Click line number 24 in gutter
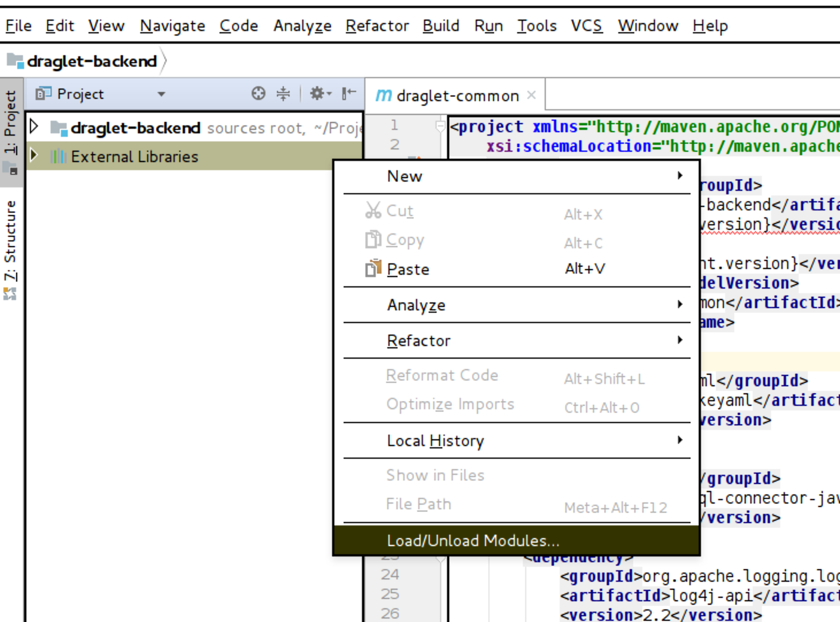This screenshot has width=840, height=622. pyautogui.click(x=390, y=574)
